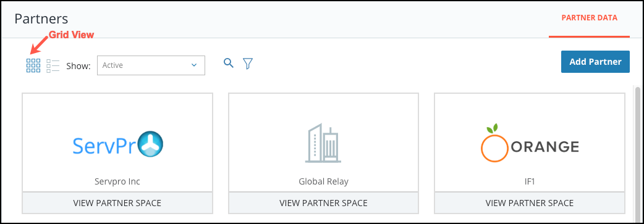This screenshot has height=224, width=644.
Task: Click the Show label beside dropdown
Action: pyautogui.click(x=78, y=66)
